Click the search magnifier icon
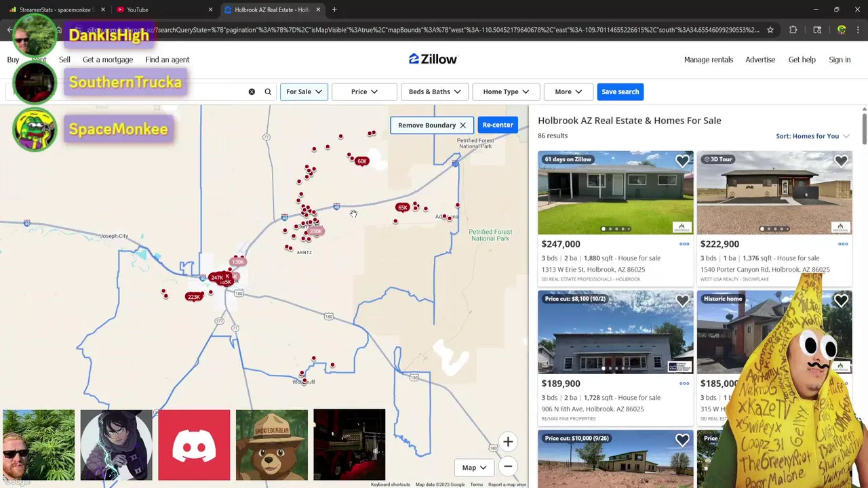This screenshot has height=488, width=868. coord(268,91)
